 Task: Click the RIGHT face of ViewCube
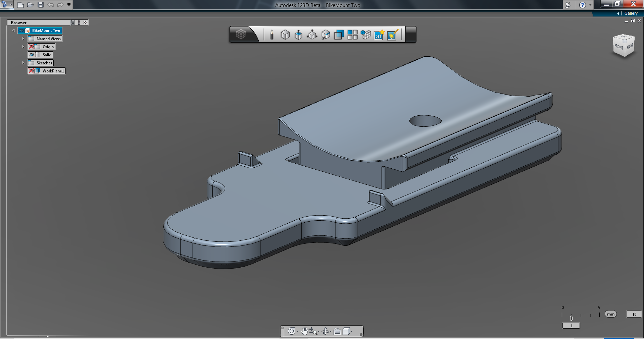click(630, 46)
